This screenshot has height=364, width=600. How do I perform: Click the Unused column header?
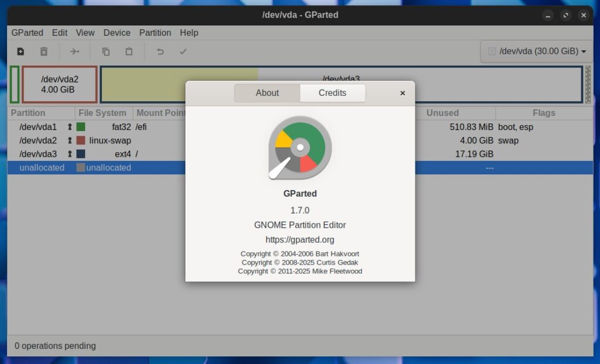(455, 113)
